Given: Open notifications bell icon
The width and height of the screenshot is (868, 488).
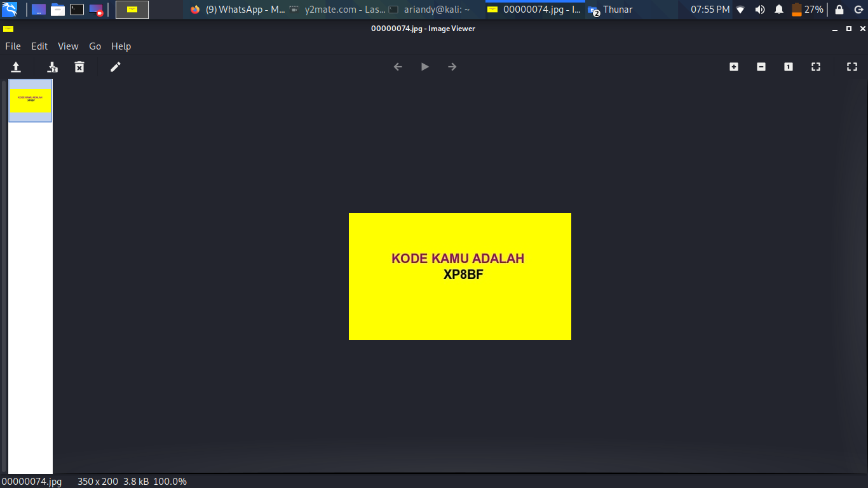Looking at the screenshot, I should point(779,10).
